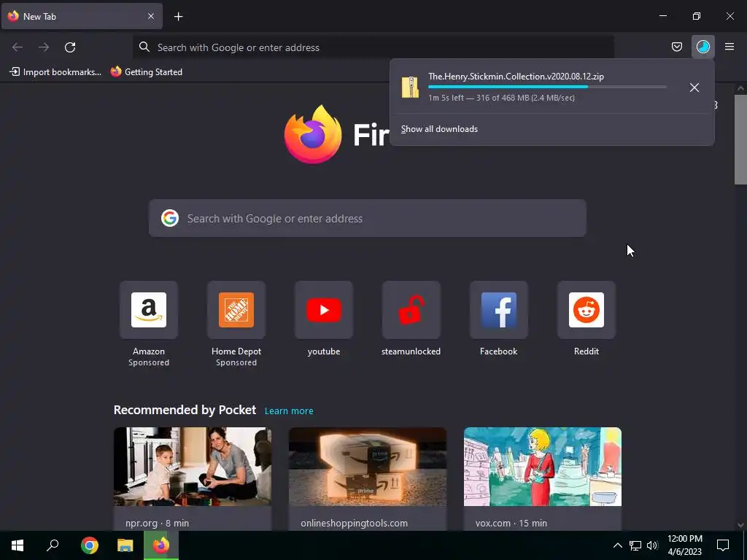Click the toolbar address bar
The width and height of the screenshot is (747, 560).
[x=373, y=47]
